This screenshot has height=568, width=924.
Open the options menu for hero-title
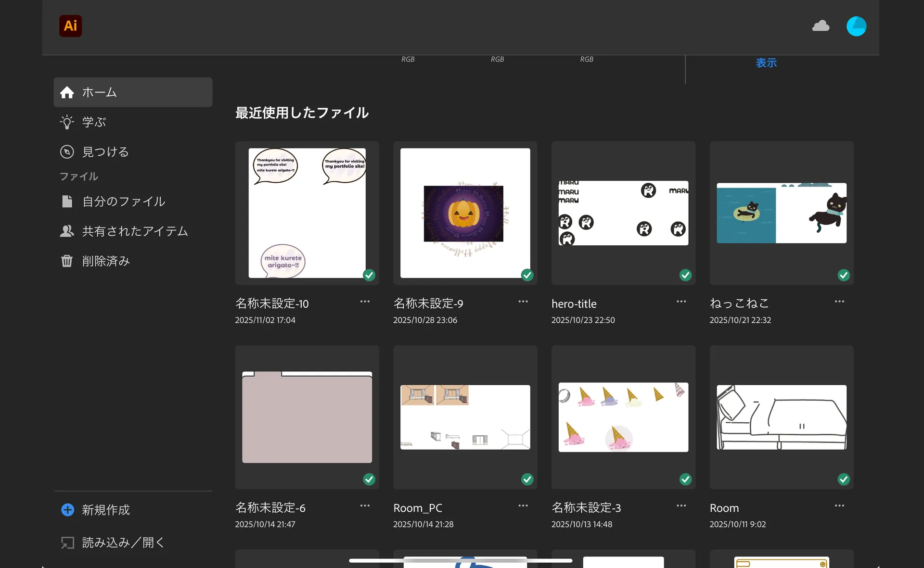pyautogui.click(x=680, y=302)
